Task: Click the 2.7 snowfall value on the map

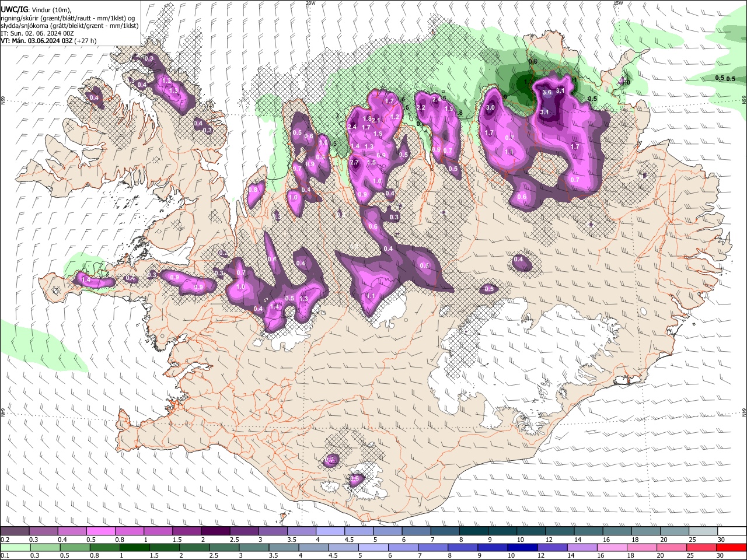Action: coord(354,163)
